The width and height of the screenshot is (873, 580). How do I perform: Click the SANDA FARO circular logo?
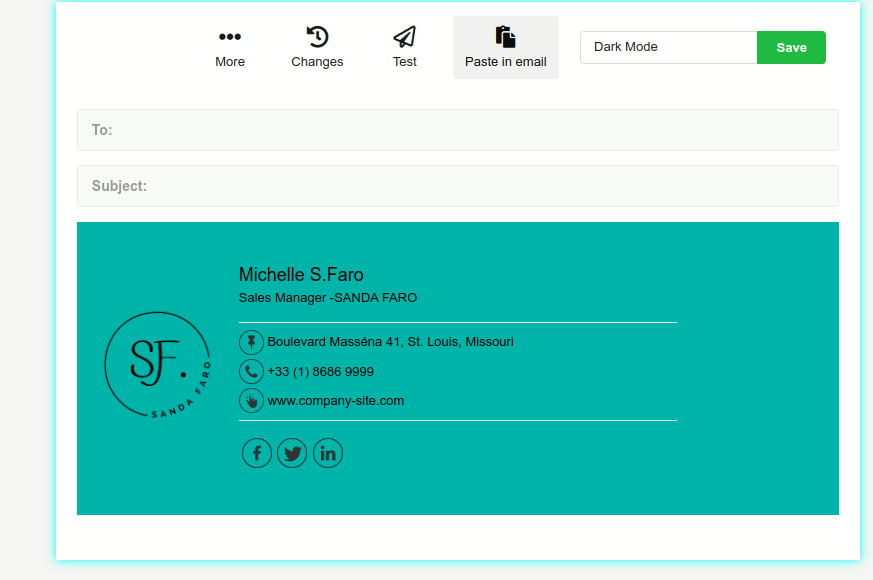coord(157,363)
